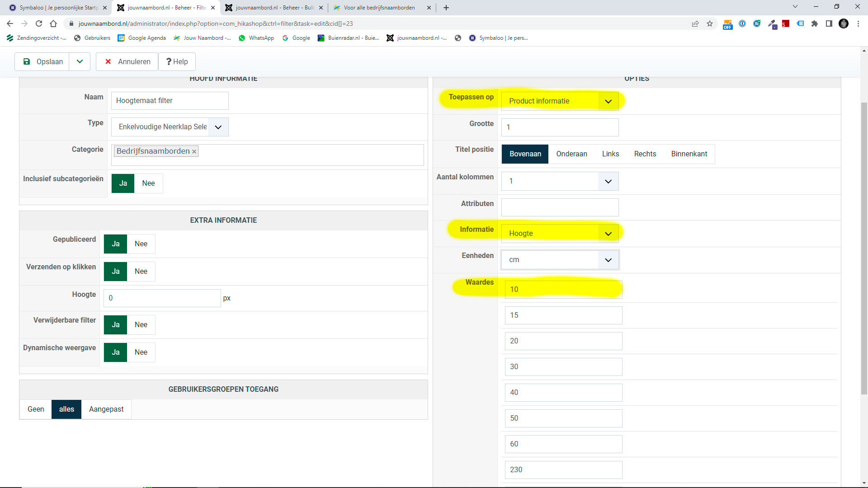Set Gepubliceerd to Nee
The image size is (868, 488).
pos(141,244)
